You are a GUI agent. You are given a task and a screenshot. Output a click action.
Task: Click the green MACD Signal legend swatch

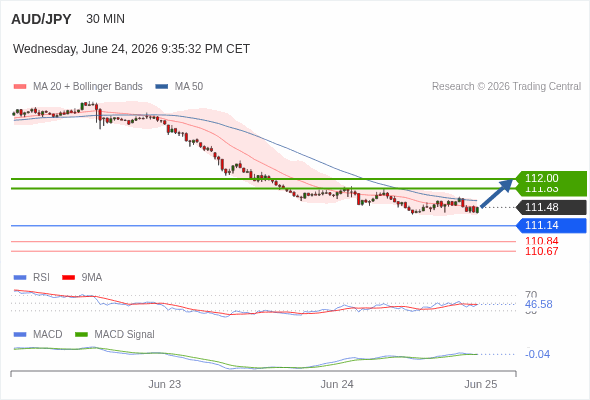[x=81, y=335]
